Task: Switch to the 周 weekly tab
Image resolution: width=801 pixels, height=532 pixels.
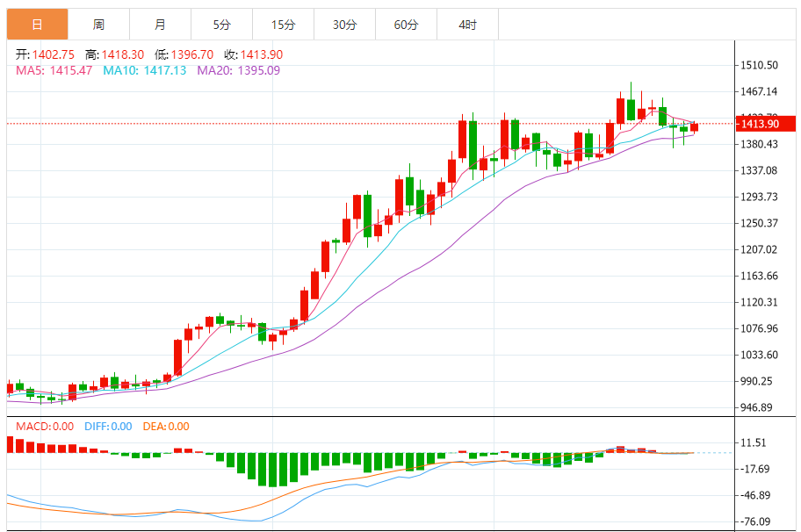Action: click(98, 25)
